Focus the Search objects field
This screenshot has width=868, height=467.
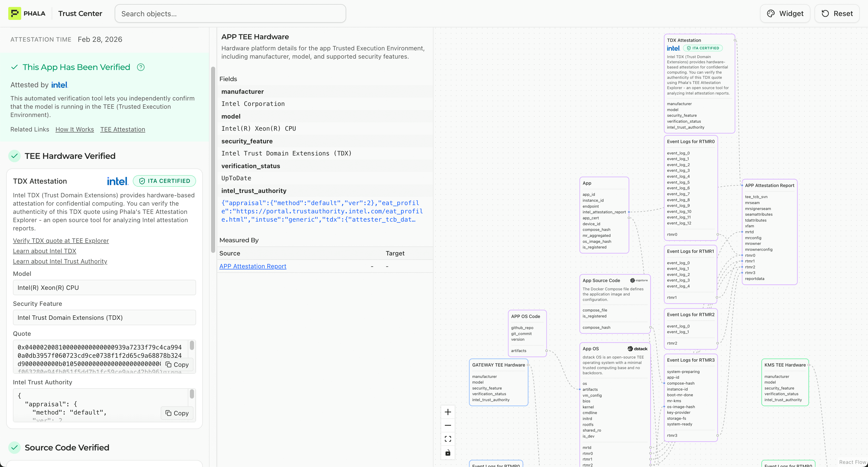(x=230, y=13)
